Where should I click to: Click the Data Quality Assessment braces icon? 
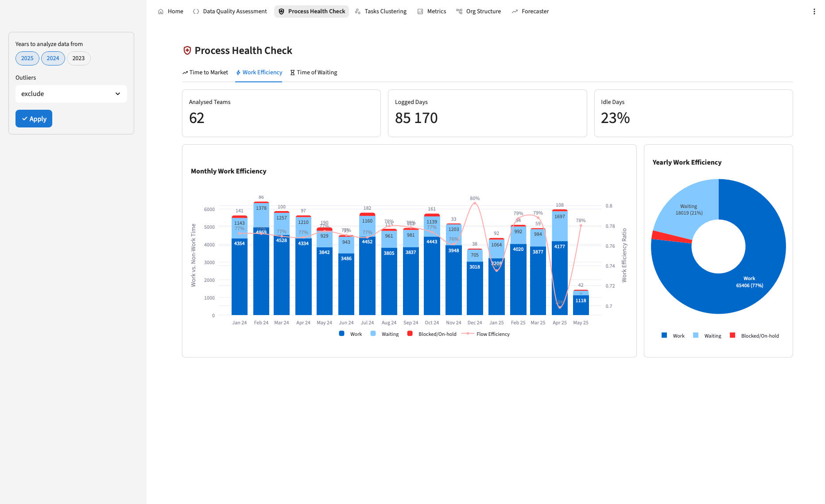pyautogui.click(x=196, y=12)
